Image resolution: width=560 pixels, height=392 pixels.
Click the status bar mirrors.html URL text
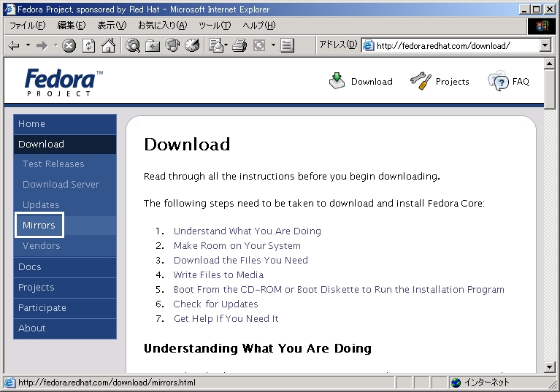107,383
